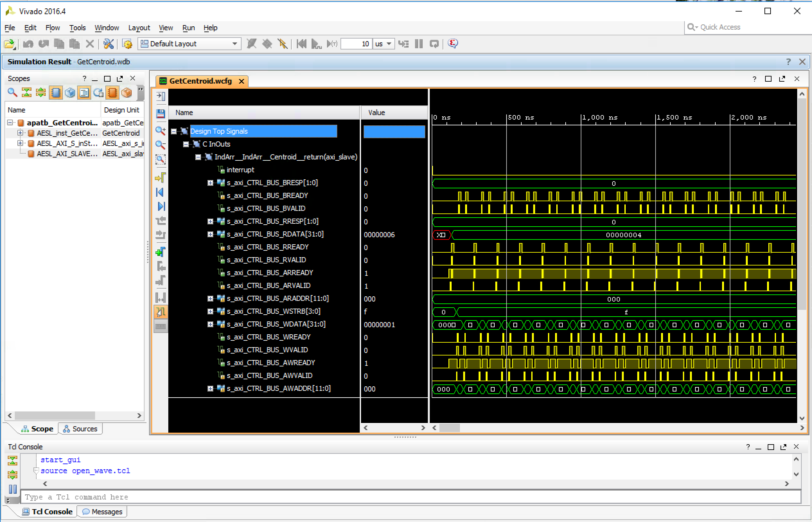Viewport: 812px width, 522px height.
Task: Click the gear project settings toolbar icon
Action: (127, 44)
